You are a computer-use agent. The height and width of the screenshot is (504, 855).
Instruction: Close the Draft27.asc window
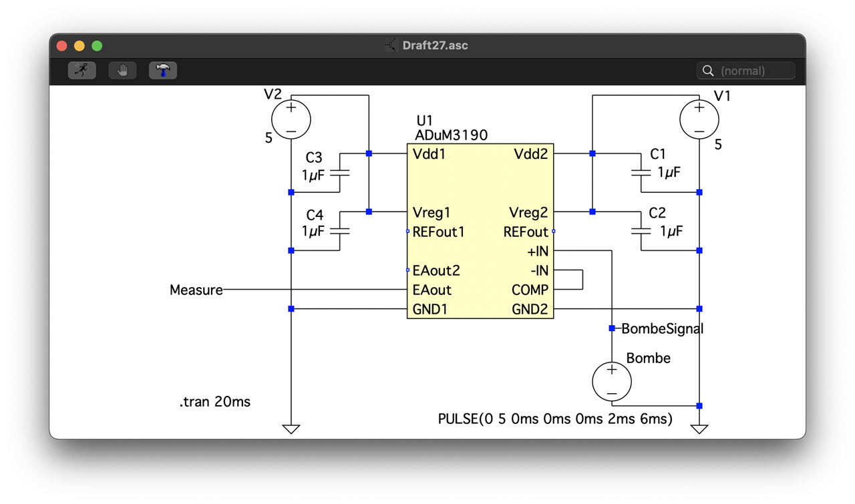coord(62,46)
